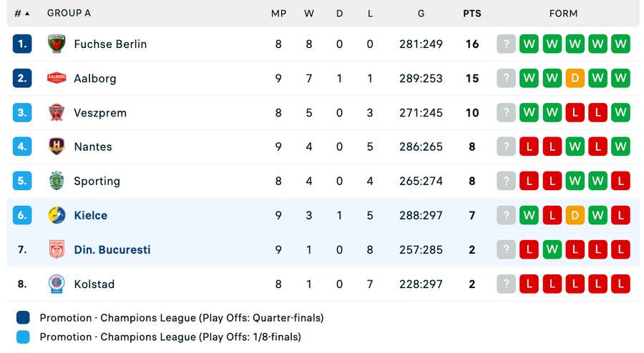
Task: Click the Kielce club logo
Action: pos(57,215)
